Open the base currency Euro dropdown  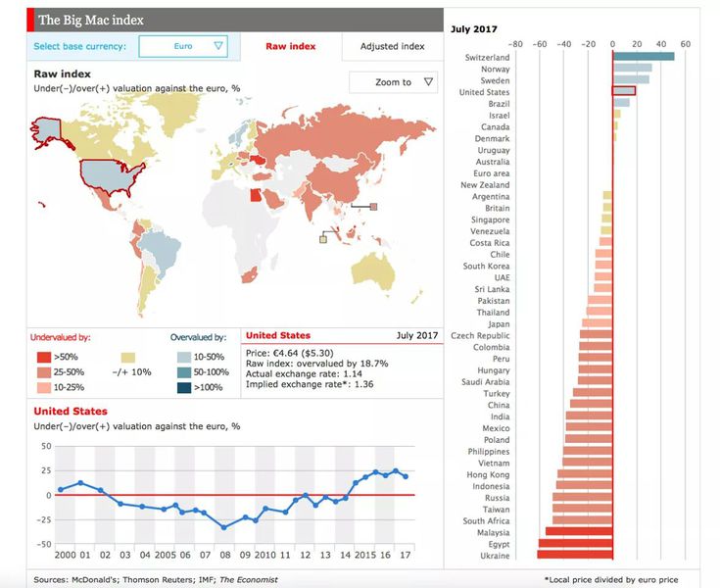[183, 46]
